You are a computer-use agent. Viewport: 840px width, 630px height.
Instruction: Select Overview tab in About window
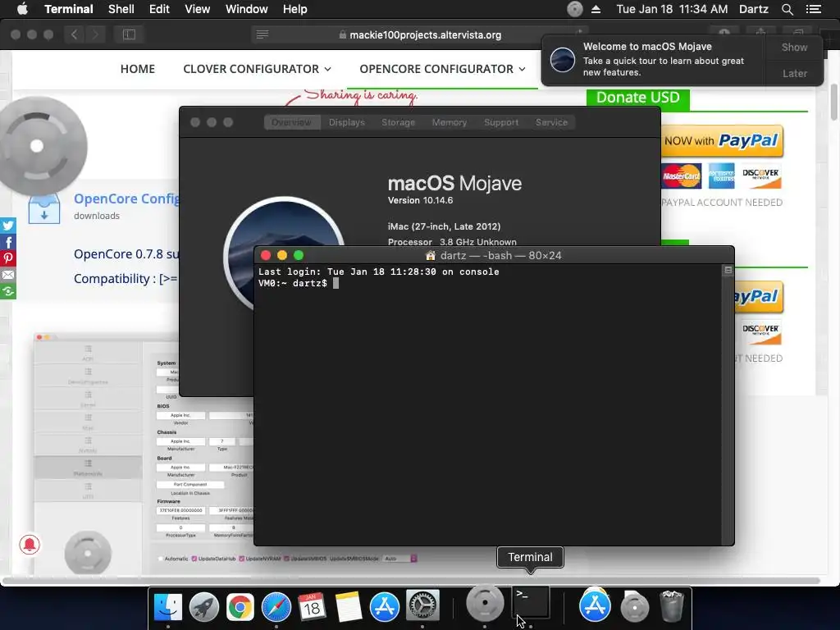pos(291,122)
